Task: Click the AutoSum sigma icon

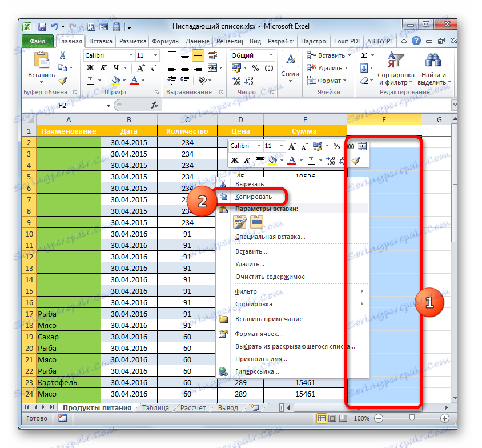Action: coord(364,55)
